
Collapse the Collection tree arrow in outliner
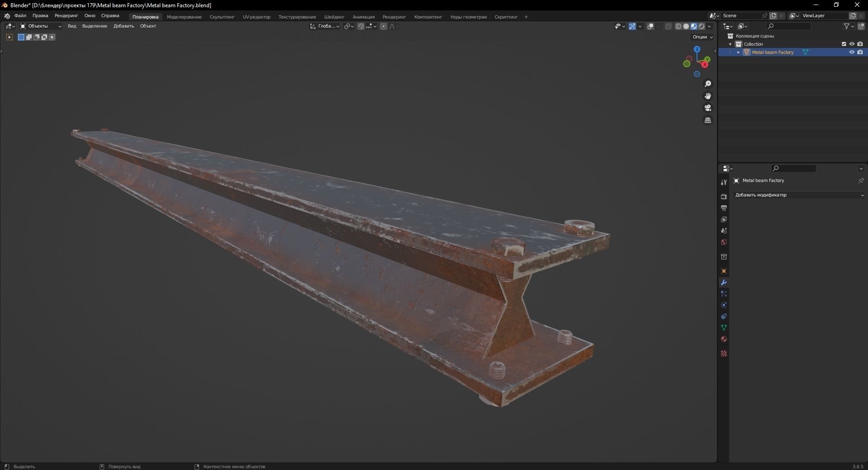[730, 44]
